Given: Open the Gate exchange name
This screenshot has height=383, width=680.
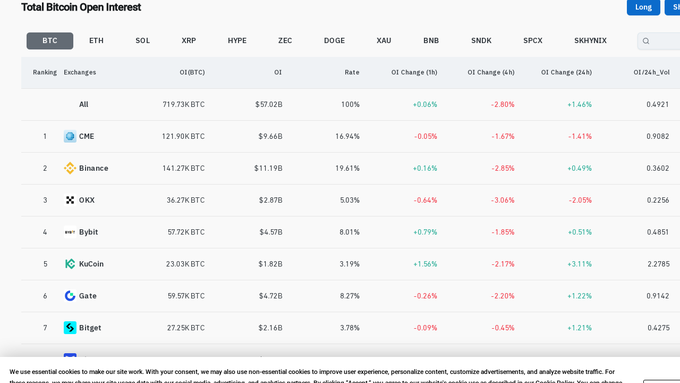Looking at the screenshot, I should point(88,296).
